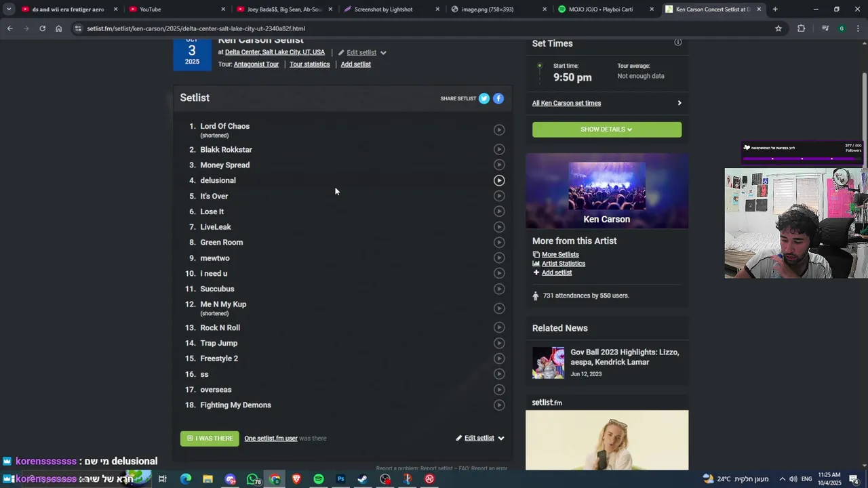This screenshot has width=868, height=488.
Task: Go back to the previous page
Action: tap(9, 28)
